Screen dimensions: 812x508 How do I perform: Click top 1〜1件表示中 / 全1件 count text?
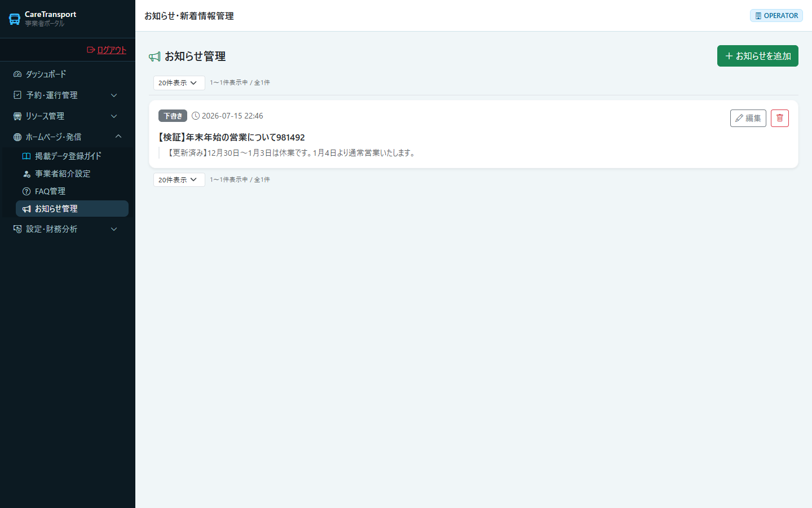240,82
